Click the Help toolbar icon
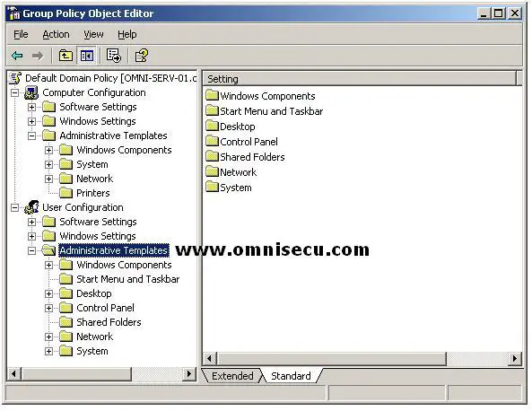532x411 pixels. (142, 56)
